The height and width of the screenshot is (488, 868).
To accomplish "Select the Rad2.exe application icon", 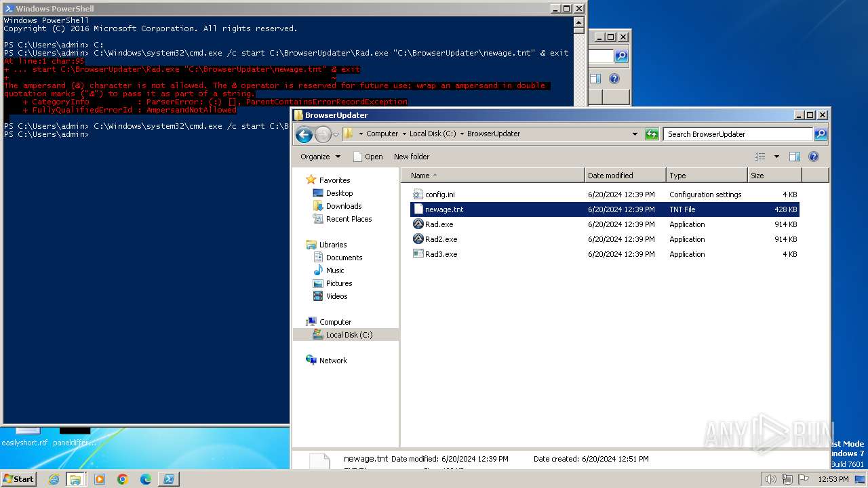I will [418, 239].
